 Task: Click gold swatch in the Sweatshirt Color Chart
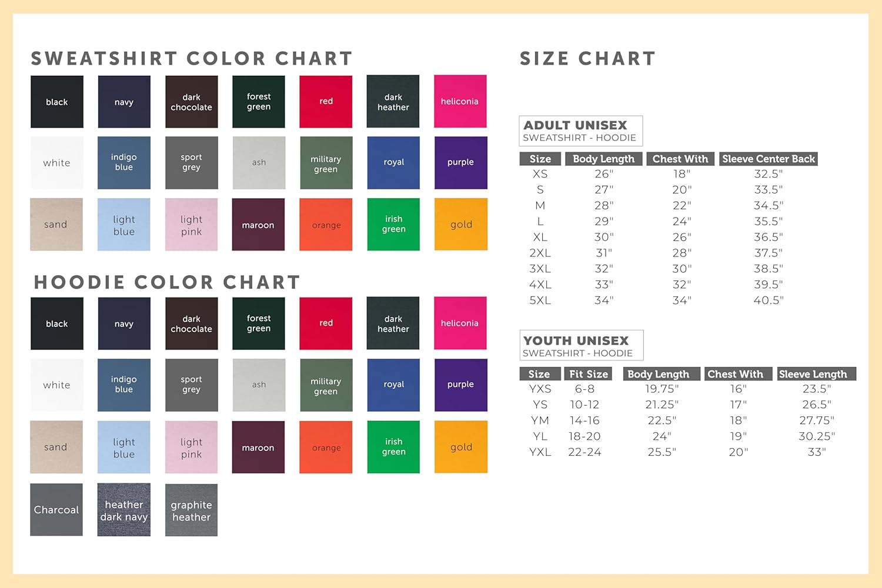point(461,224)
